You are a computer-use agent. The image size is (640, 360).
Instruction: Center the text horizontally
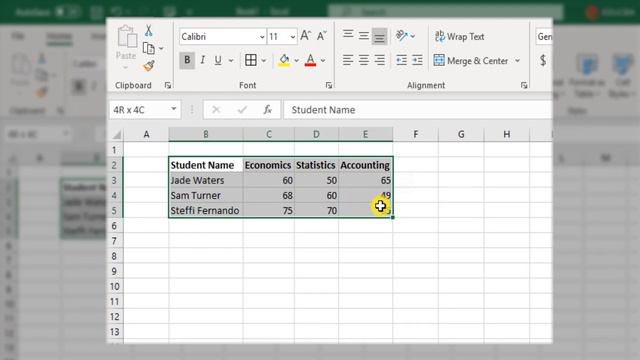point(364,60)
